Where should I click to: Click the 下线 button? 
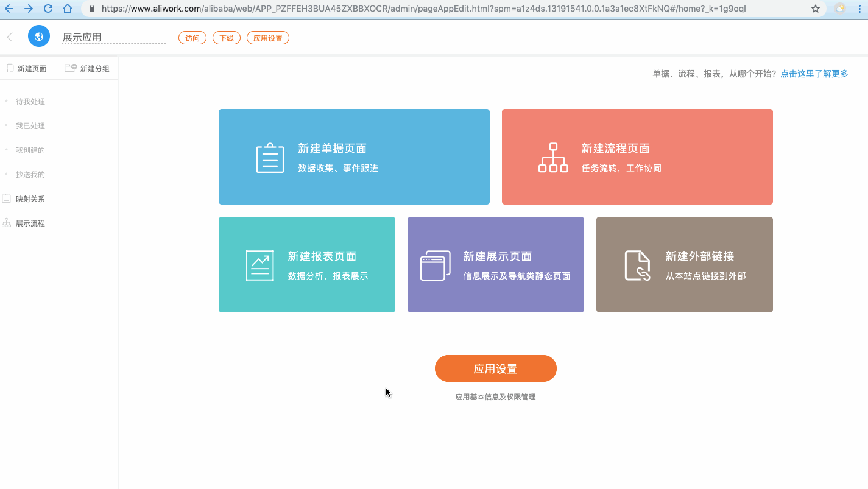click(227, 38)
